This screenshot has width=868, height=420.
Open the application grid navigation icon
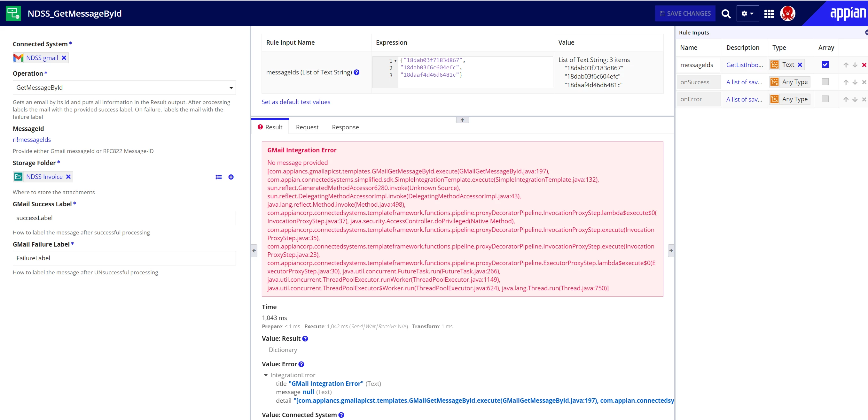(769, 14)
